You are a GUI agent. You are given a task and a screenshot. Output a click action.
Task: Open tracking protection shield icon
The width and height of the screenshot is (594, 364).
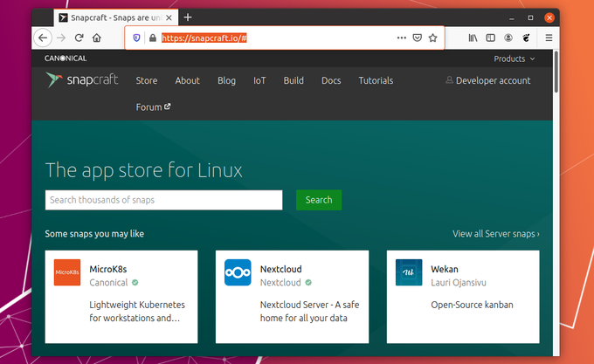pyautogui.click(x=137, y=38)
